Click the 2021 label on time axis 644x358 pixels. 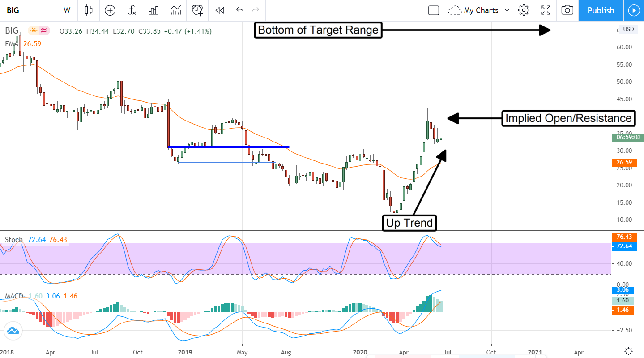click(x=535, y=352)
